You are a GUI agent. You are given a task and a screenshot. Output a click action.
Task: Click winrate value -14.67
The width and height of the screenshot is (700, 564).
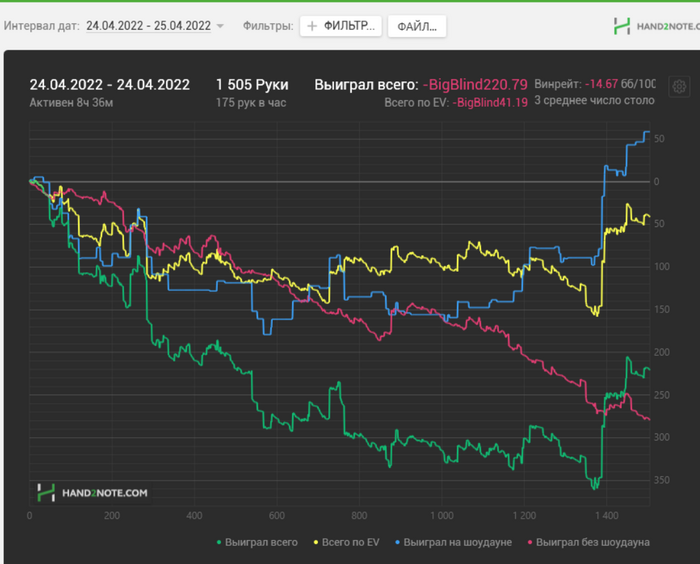(x=601, y=84)
